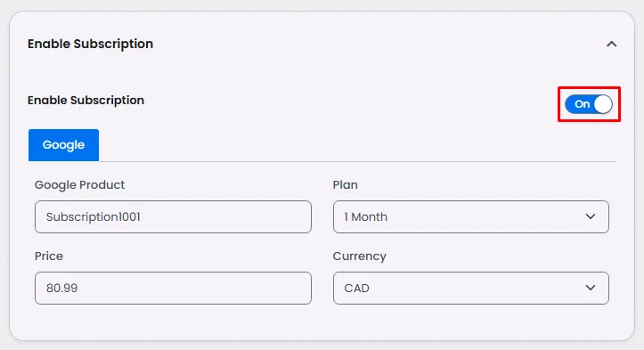Focus the Price field showing 80.99
Viewport: 644px width, 350px height.
point(173,288)
